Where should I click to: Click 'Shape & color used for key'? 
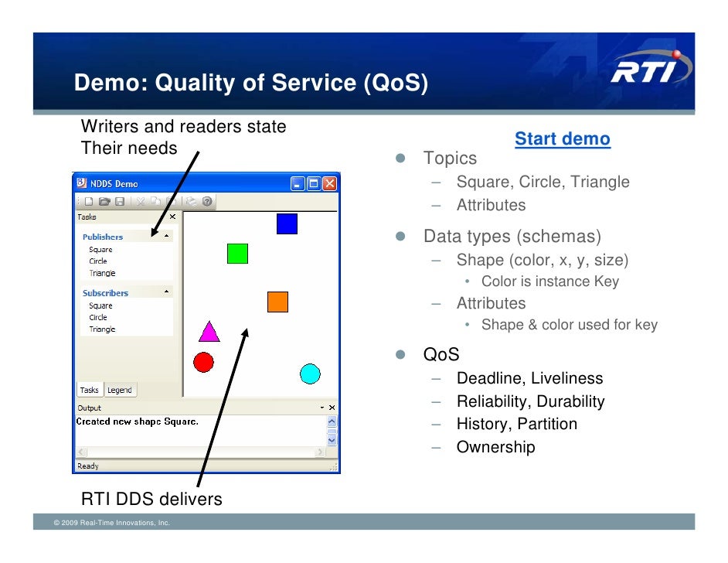point(570,324)
